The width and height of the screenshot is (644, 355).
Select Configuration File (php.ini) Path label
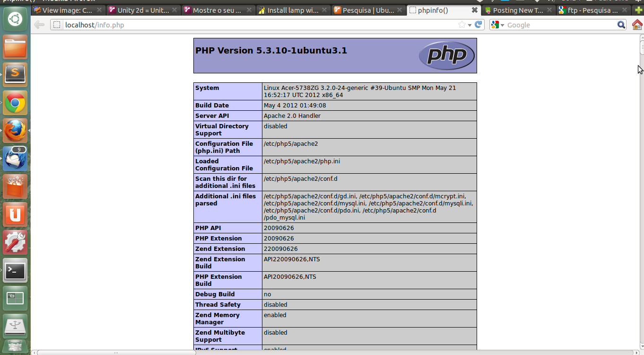tap(224, 147)
